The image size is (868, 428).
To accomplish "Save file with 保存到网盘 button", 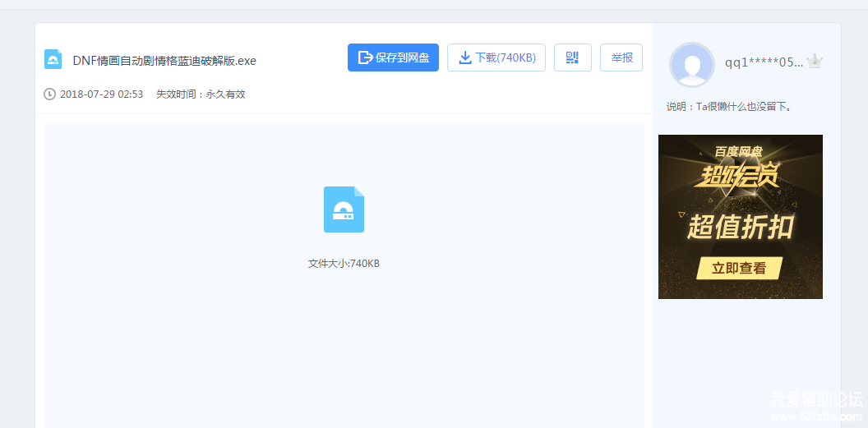I will coord(393,58).
